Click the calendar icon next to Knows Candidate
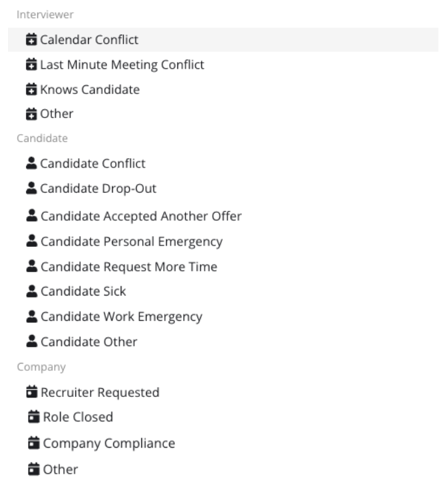This screenshot has width=448, height=495. click(x=31, y=89)
